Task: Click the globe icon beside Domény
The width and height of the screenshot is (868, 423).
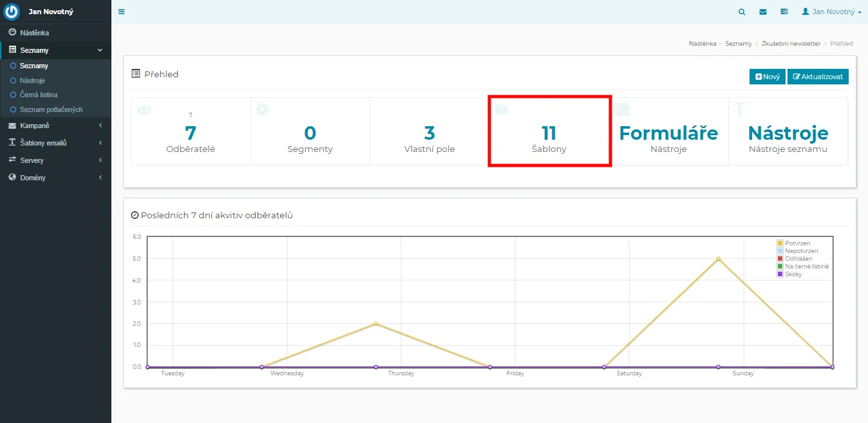Action: (12, 177)
